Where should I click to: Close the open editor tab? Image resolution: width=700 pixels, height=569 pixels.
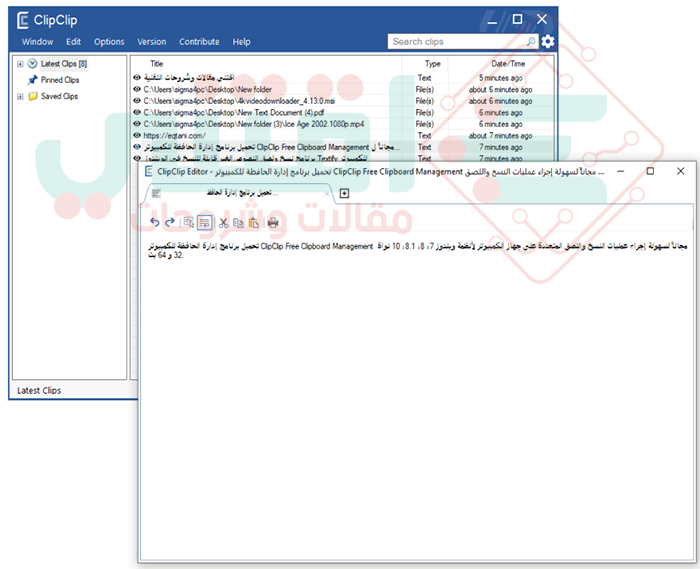click(x=327, y=194)
